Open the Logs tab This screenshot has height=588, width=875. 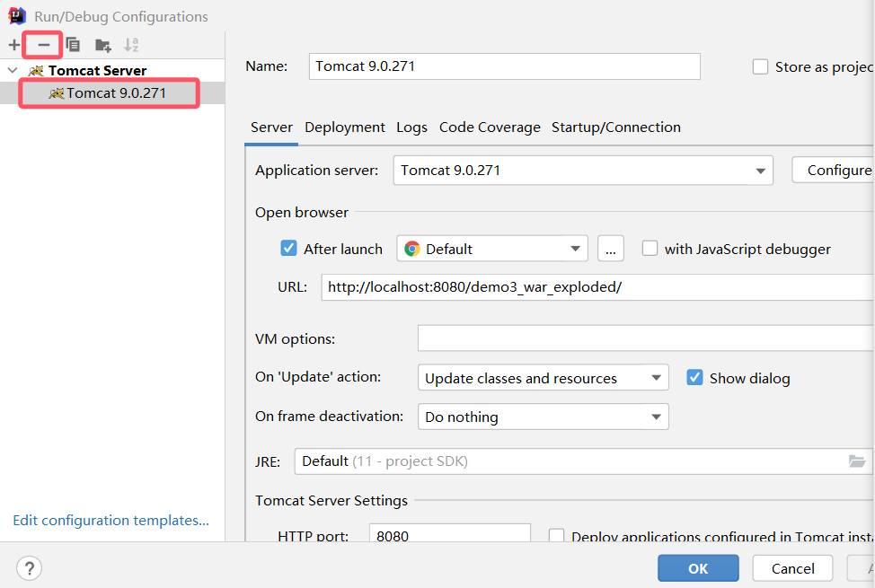tap(411, 127)
